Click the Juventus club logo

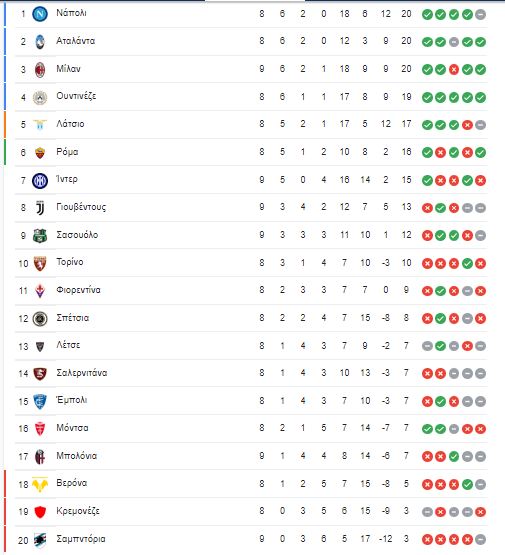(40, 208)
